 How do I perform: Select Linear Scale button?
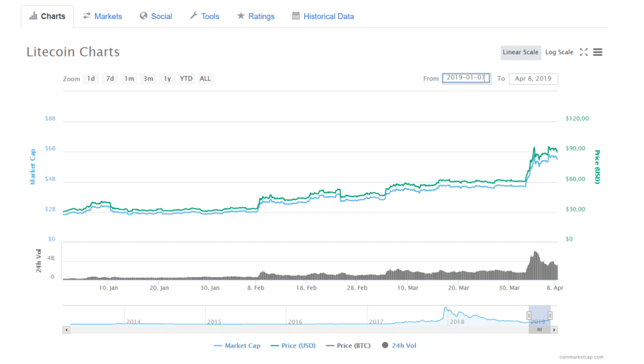[520, 52]
